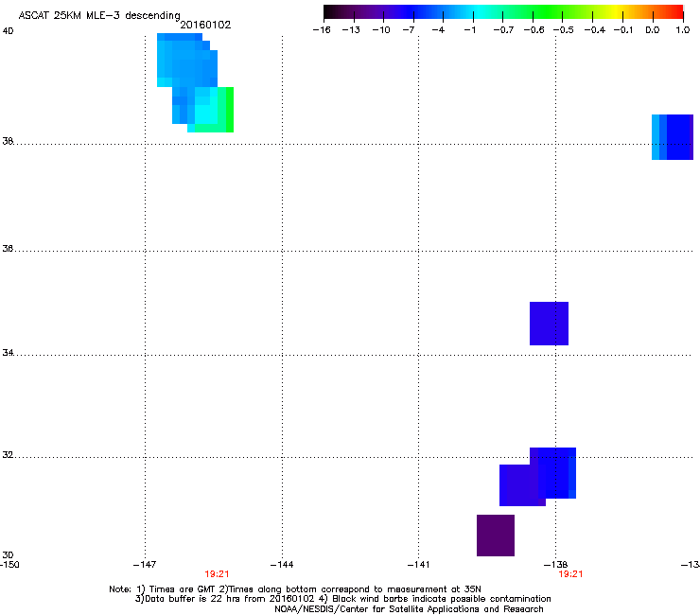Click the latitude axis label "40"
700x615 pixels.
(x=8, y=31)
